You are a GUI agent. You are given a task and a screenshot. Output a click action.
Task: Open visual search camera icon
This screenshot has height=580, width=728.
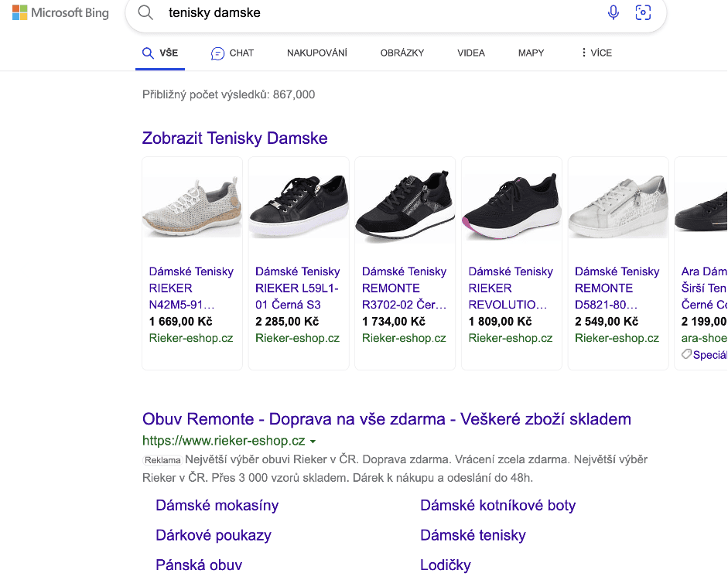pos(642,12)
